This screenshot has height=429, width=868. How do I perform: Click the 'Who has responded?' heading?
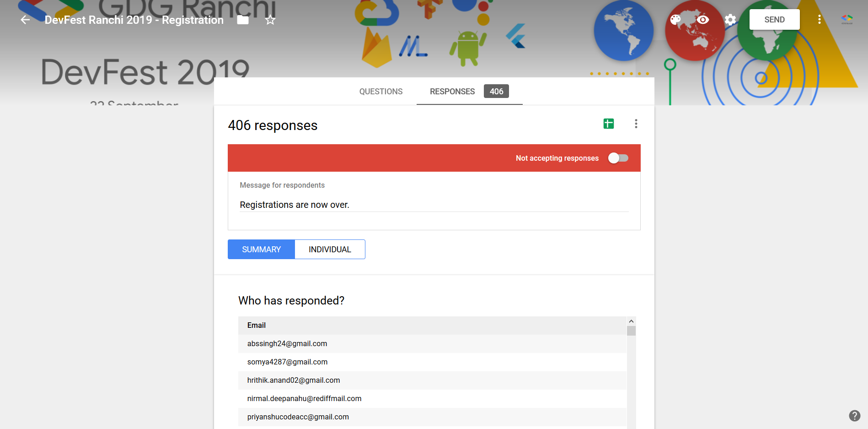(x=291, y=301)
